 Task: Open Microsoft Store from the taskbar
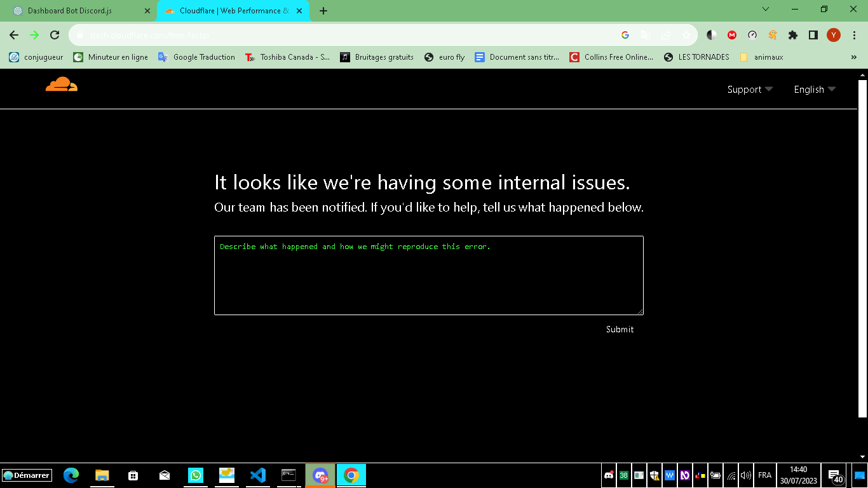tap(133, 475)
